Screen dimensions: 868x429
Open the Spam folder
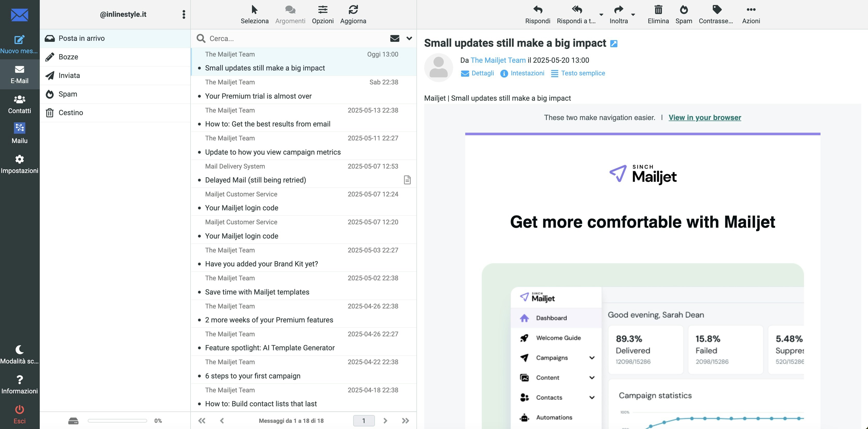pyautogui.click(x=68, y=94)
